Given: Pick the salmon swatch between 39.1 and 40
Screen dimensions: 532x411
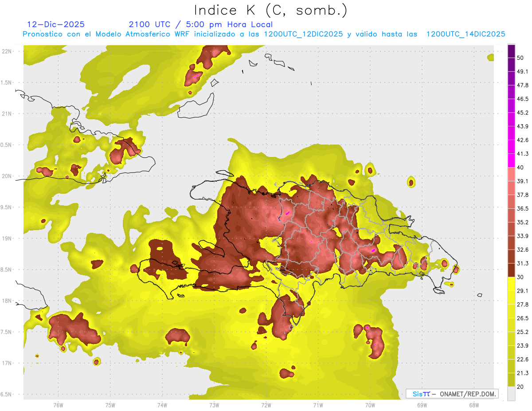Looking at the screenshot, I should click(511, 174).
